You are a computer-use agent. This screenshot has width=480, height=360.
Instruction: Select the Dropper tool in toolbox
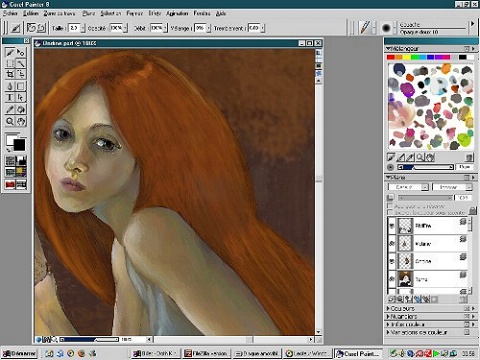10,109
